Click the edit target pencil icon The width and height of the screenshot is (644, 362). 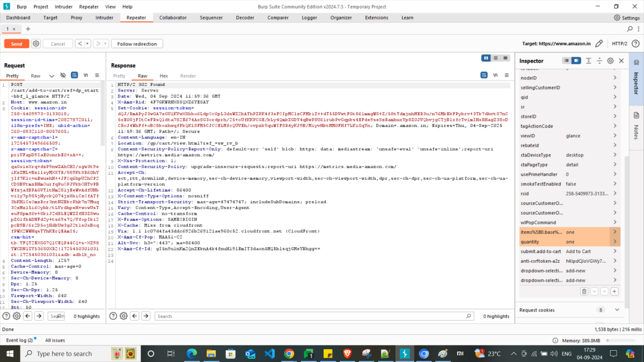point(599,43)
